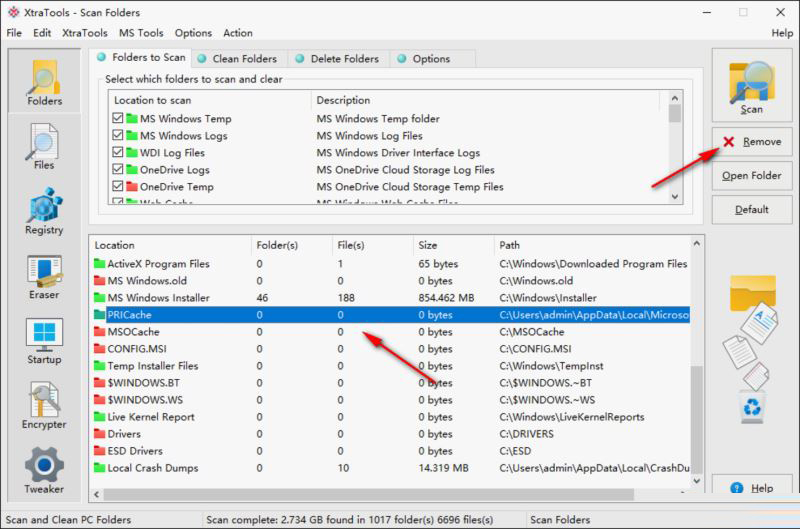Toggle the WDI Log Files checkbox
Viewport: 800px width, 529px height.
coord(119,153)
